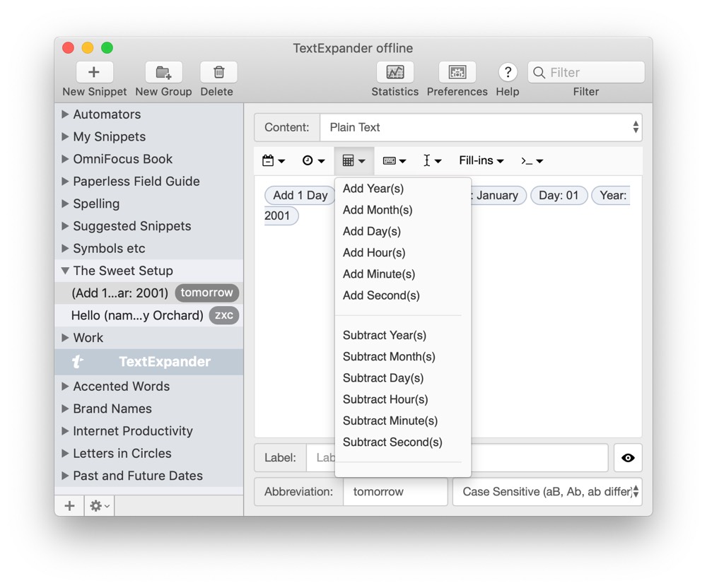Open the Fill-ins dropdown menu
This screenshot has height=588, width=707.
(481, 160)
